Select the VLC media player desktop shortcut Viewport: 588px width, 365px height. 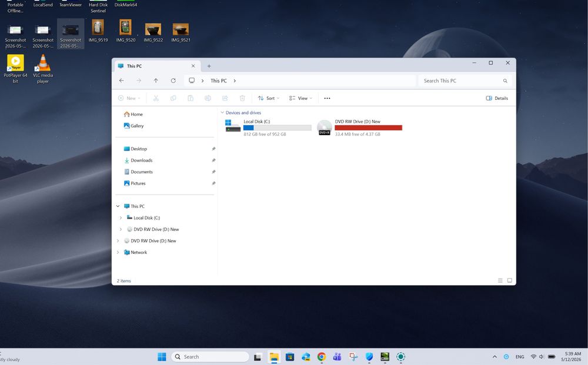(43, 69)
